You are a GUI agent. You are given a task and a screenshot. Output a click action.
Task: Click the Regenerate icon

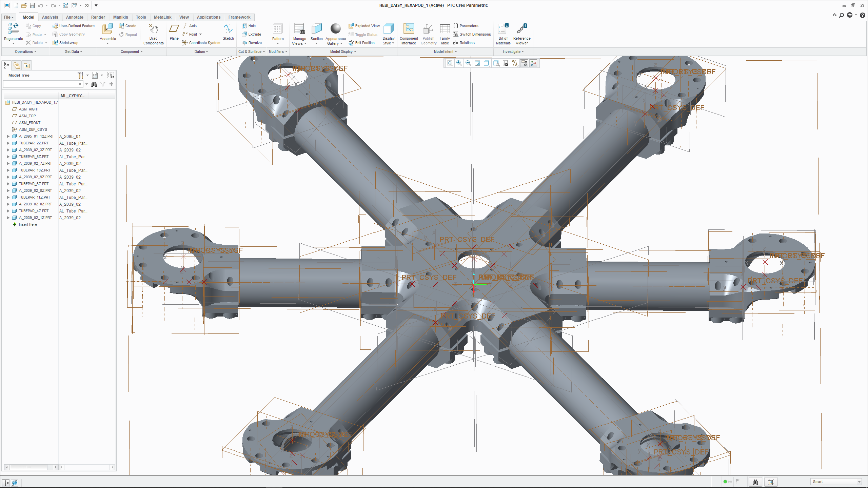[x=13, y=29]
